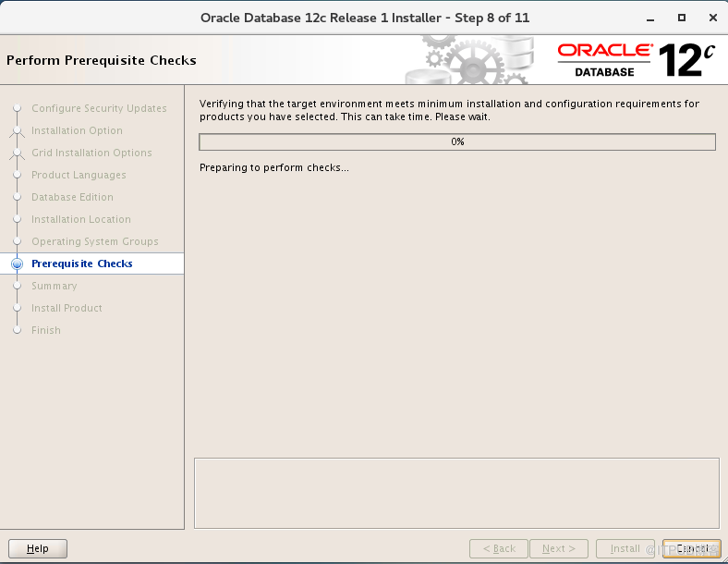Click the installer title bar text
Image resolution: width=728 pixels, height=564 pixels.
tap(365, 18)
